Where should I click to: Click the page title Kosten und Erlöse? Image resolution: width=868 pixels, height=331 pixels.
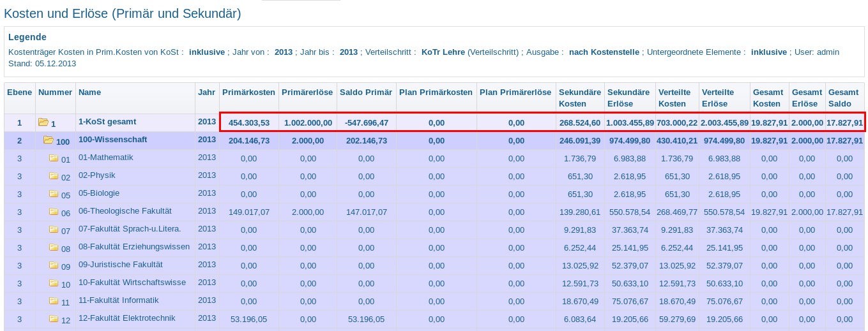(x=123, y=13)
